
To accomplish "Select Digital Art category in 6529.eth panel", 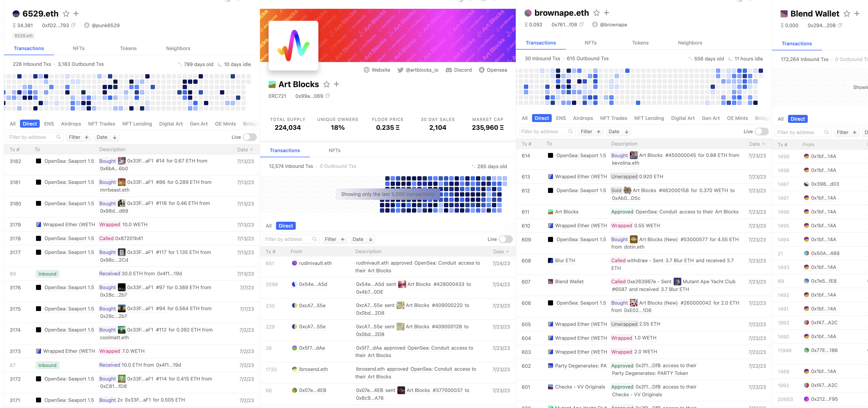I will coord(171,124).
